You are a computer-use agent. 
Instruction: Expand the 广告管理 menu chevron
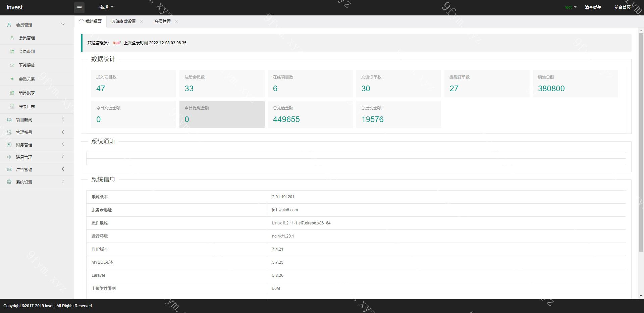coord(63,169)
